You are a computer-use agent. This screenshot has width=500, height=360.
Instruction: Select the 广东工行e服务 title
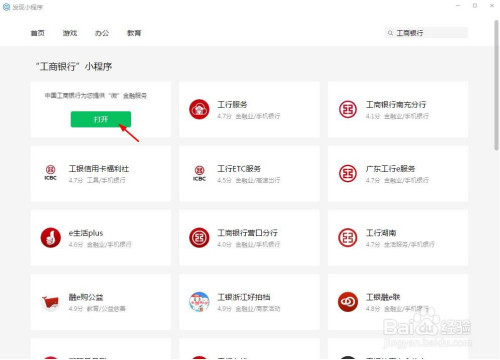(390, 169)
